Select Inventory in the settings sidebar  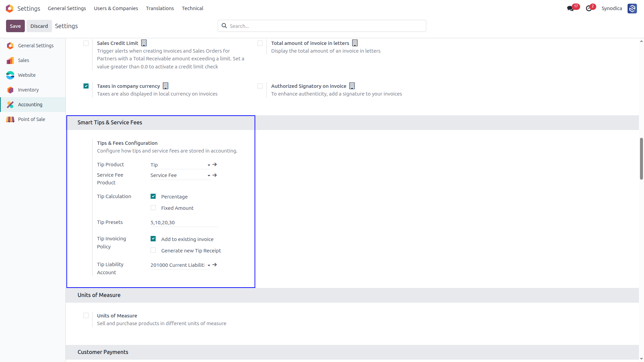point(33,90)
